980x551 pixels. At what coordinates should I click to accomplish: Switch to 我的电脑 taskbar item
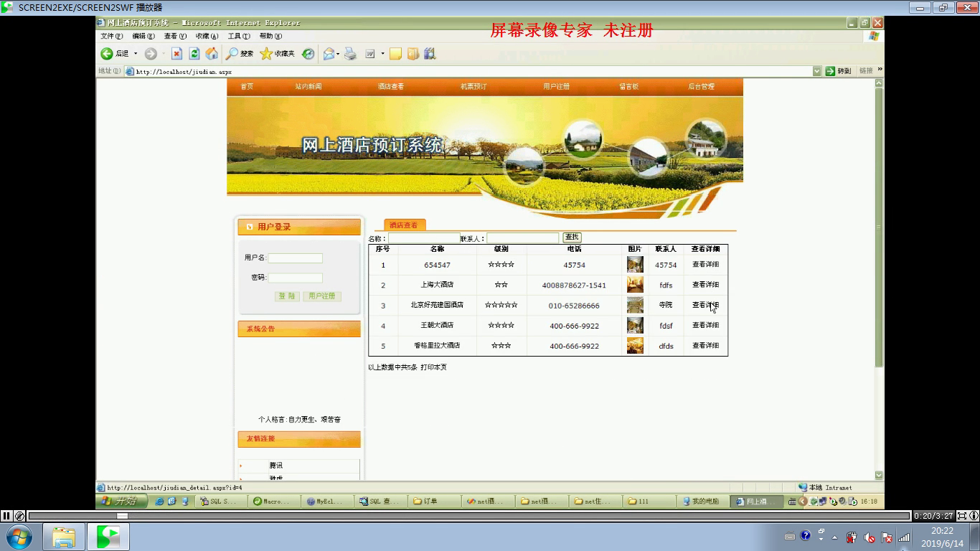(x=702, y=501)
